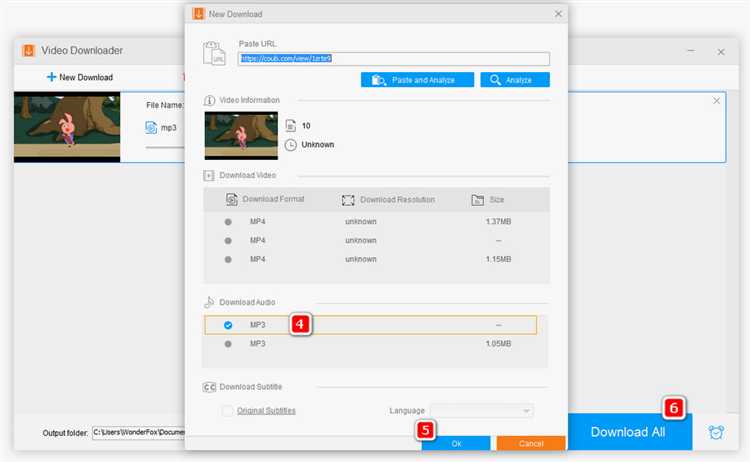Click the Download Resolution column header
The image size is (750, 462).
point(397,199)
